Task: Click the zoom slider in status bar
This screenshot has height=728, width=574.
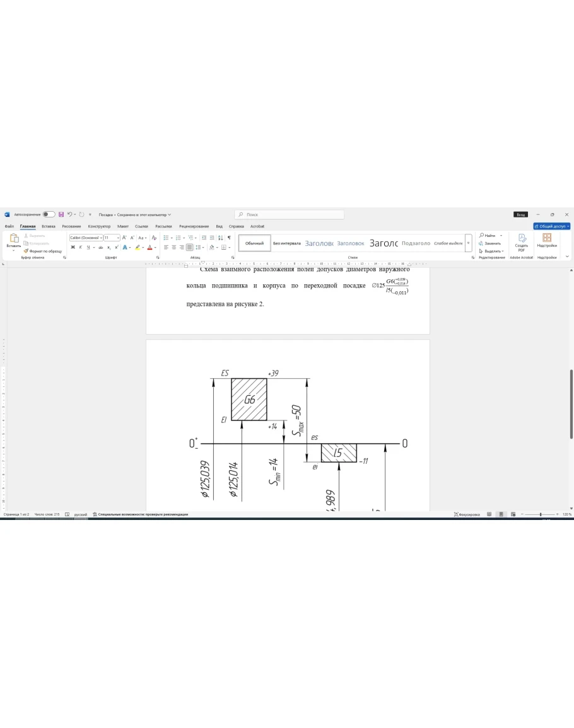Action: pos(541,514)
